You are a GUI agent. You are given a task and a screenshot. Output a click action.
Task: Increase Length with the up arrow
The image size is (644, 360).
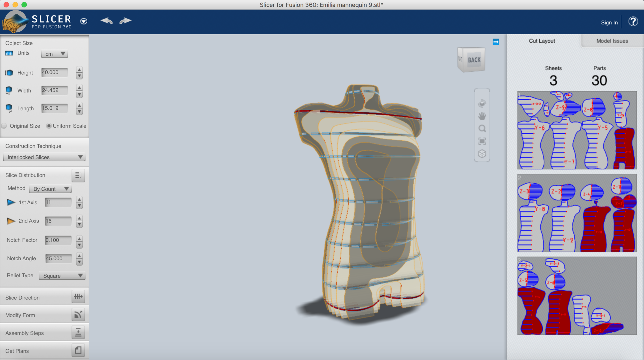click(x=79, y=105)
